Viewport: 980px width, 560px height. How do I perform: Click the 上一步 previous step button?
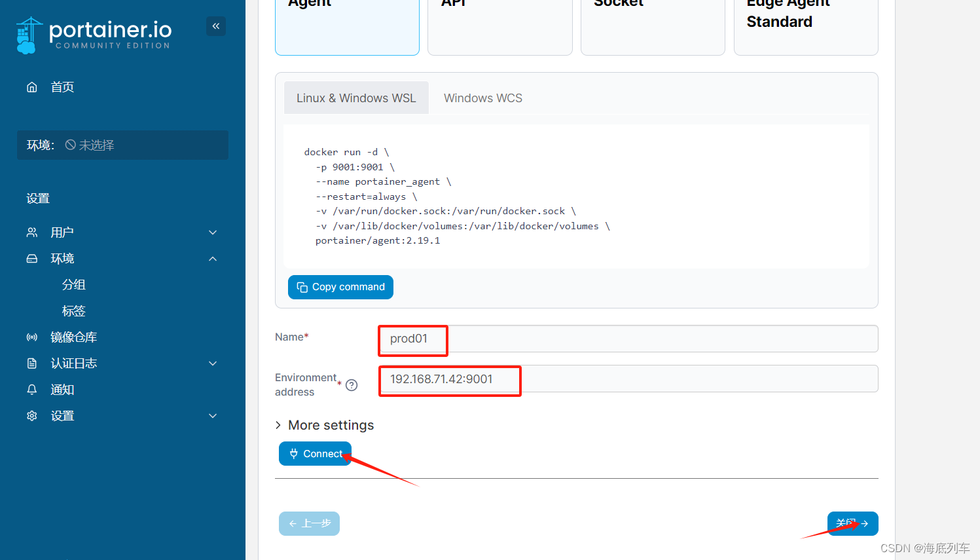pyautogui.click(x=309, y=523)
